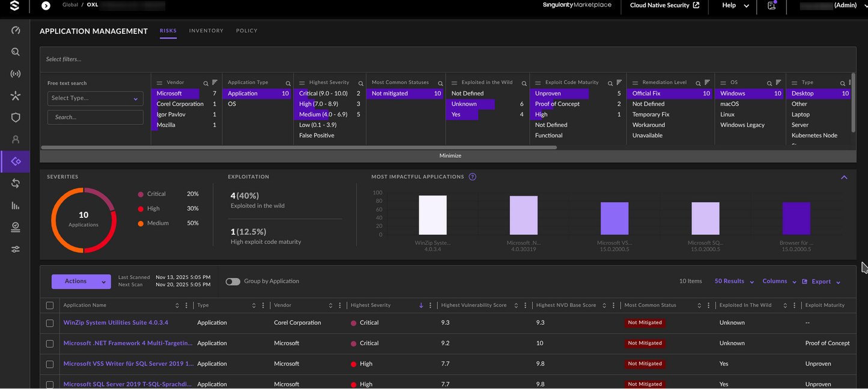Screen dimensions: 868x389
Task: Open the settings sliders icon at sidebar bottom
Action: coord(15,249)
